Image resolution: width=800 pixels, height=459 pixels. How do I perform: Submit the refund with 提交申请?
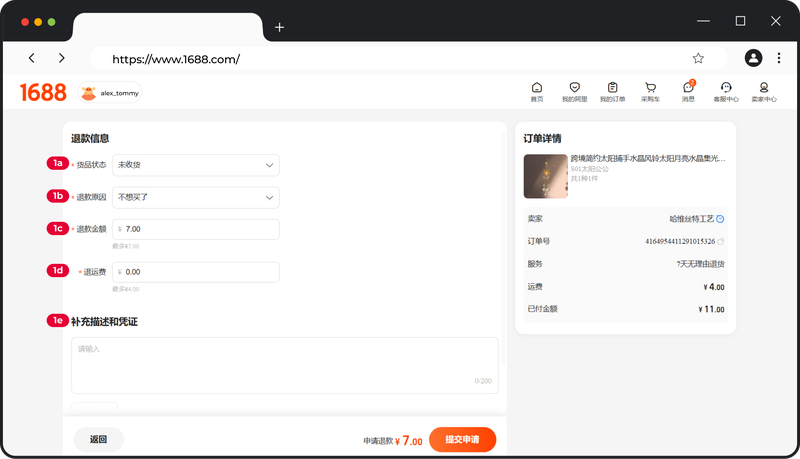click(x=462, y=440)
